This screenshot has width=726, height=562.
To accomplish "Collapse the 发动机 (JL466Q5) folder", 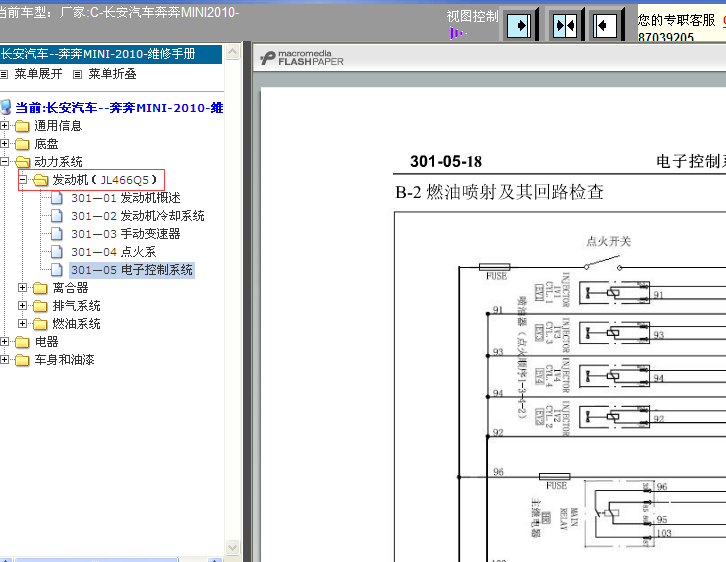I will pyautogui.click(x=22, y=180).
